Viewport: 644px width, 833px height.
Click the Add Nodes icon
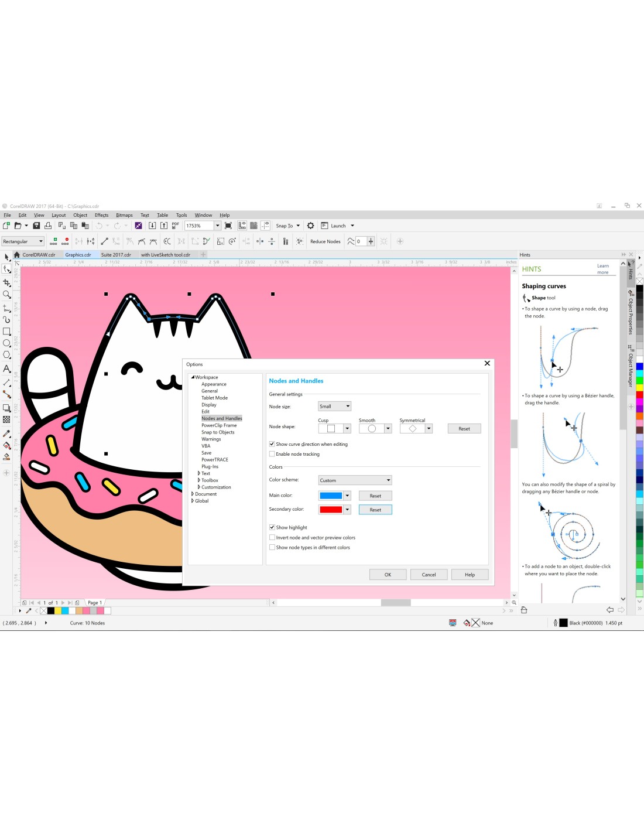click(53, 241)
